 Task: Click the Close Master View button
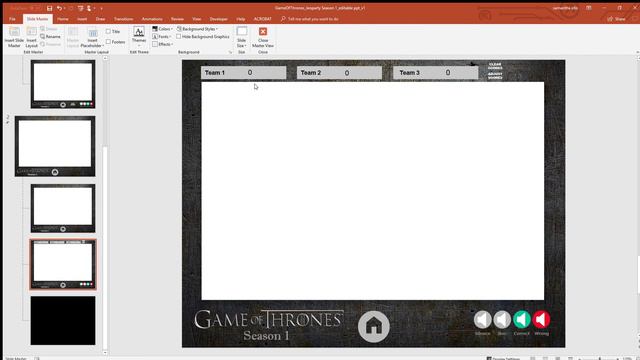click(x=263, y=37)
